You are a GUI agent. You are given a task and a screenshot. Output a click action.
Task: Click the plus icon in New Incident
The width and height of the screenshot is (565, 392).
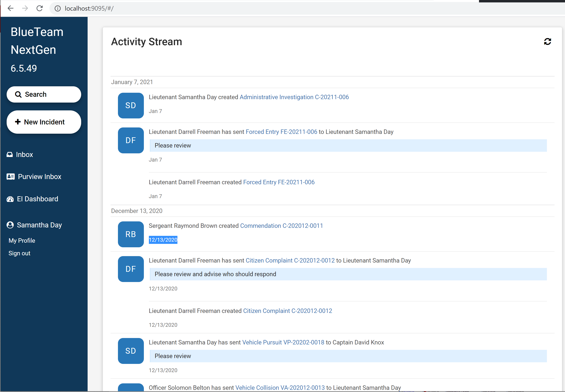point(18,122)
